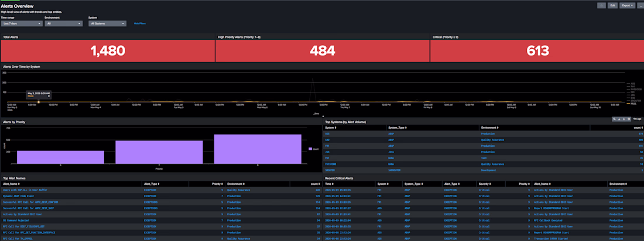Click count 228 in Top Alert Names
This screenshot has width=644, height=241.
click(317, 190)
